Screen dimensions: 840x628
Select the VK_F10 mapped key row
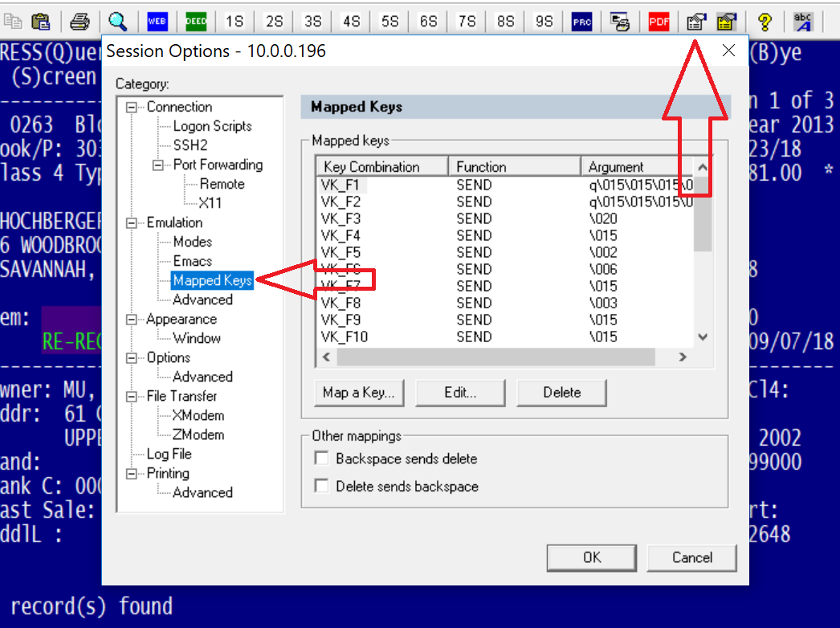(x=506, y=337)
